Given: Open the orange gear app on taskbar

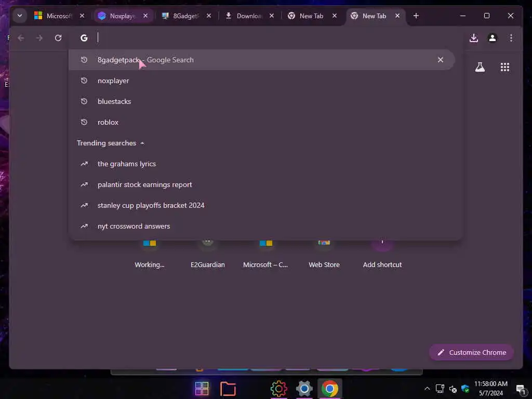Looking at the screenshot, I should click(x=278, y=389).
